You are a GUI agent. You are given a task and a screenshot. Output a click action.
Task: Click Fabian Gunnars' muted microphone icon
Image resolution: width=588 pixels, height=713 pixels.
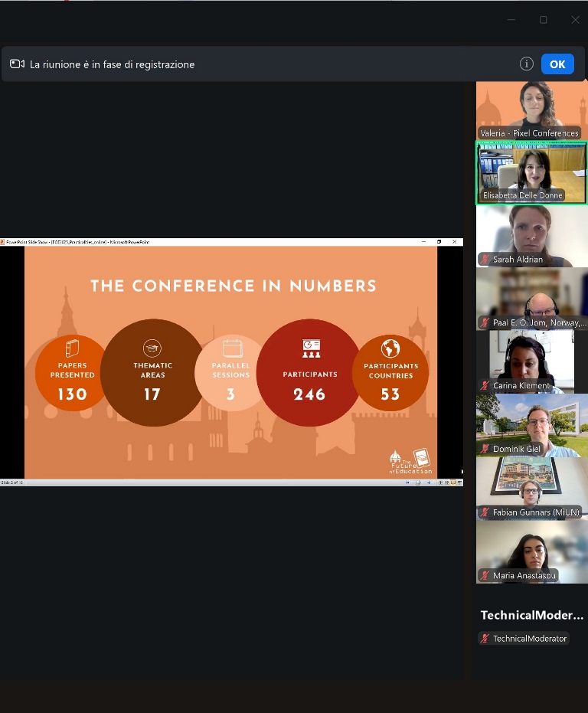pos(485,512)
